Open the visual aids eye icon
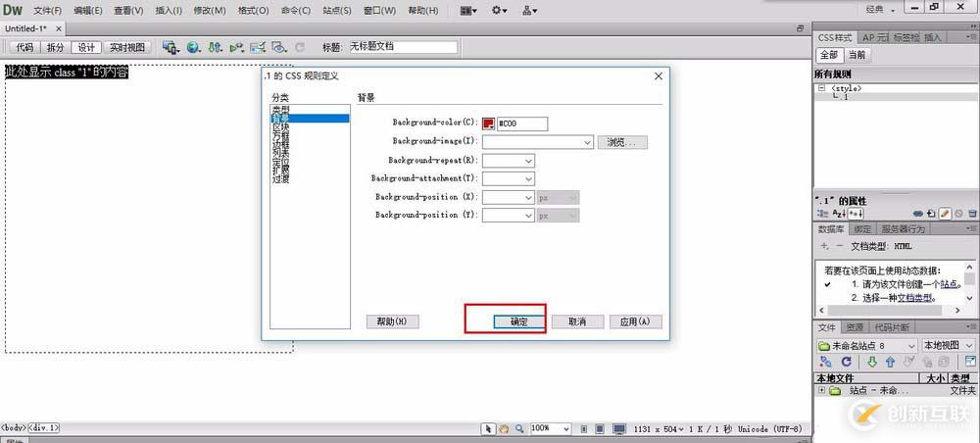Screen dimensions: 980x443 pos(278,47)
